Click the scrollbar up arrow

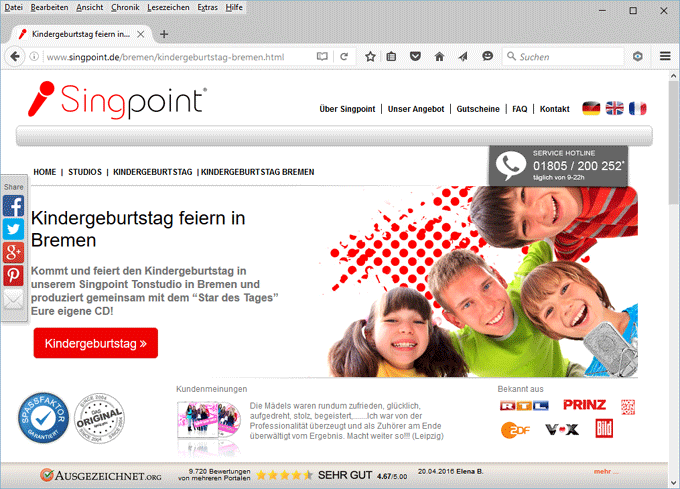click(673, 76)
